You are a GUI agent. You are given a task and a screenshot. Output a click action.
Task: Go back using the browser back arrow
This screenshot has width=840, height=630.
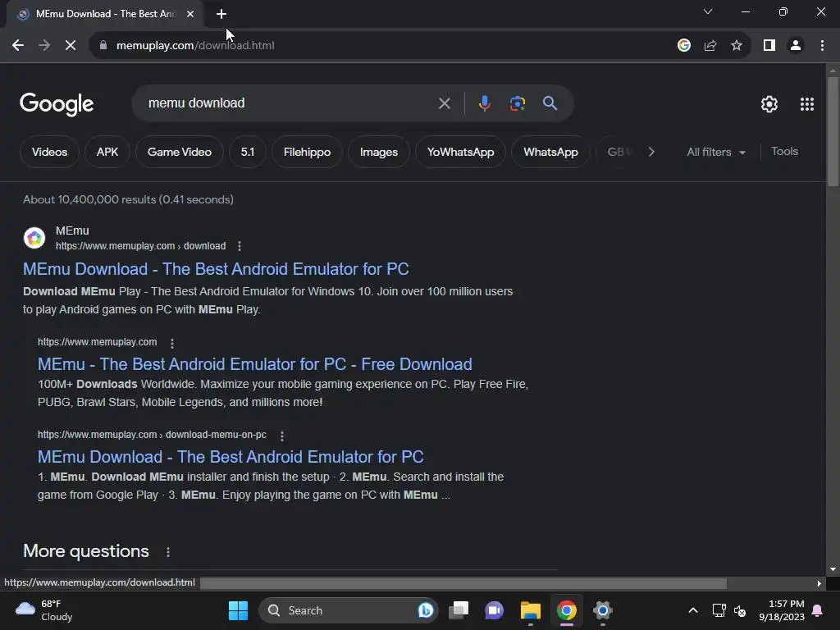pos(18,46)
